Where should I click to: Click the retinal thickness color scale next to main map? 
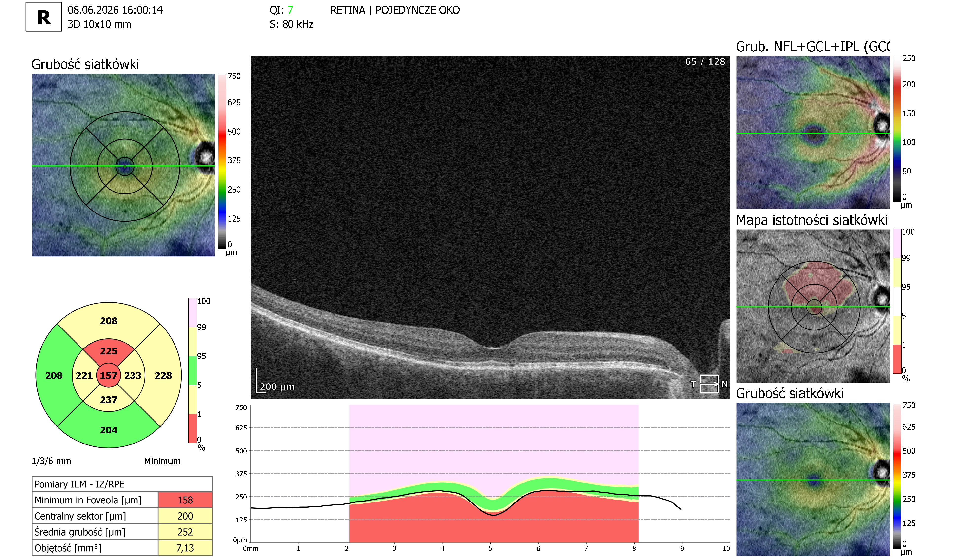point(222,162)
